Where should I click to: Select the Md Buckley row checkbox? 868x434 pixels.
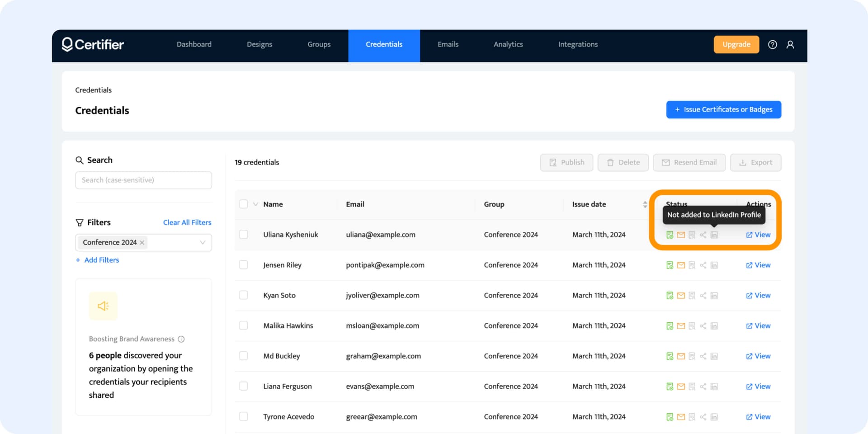[x=244, y=356]
